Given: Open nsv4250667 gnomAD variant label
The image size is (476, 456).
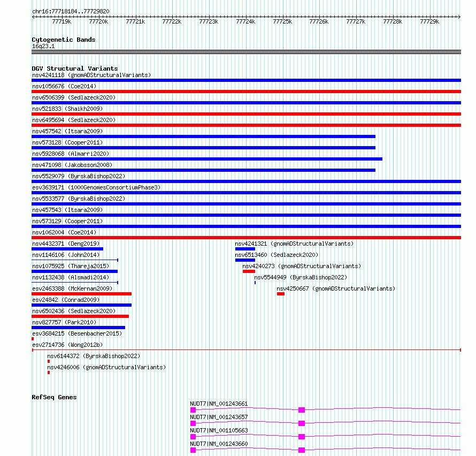Looking at the screenshot, I should (x=336, y=288).
